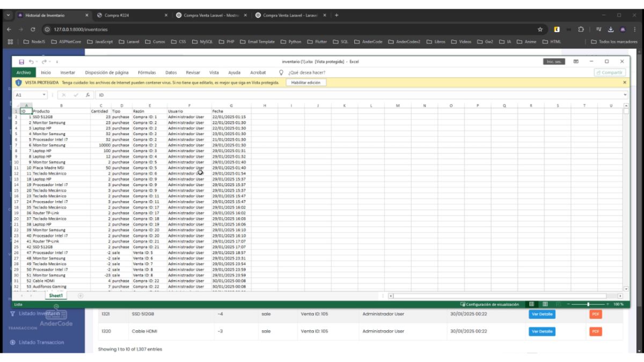This screenshot has height=362, width=644.
Task: Switch to Page Layout view in status bar
Action: [545, 304]
